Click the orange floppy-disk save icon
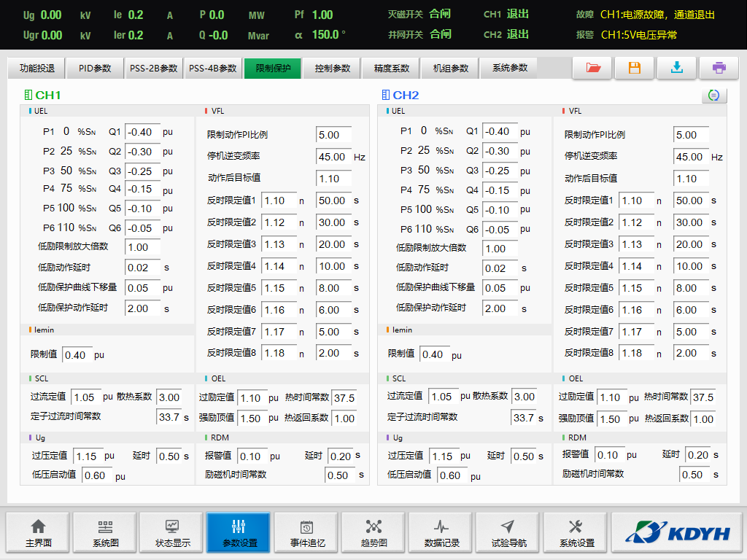Viewport: 747px width, 560px height. (635, 68)
